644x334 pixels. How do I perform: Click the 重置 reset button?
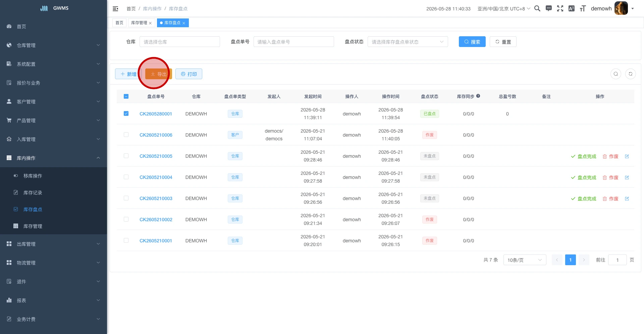tap(503, 42)
